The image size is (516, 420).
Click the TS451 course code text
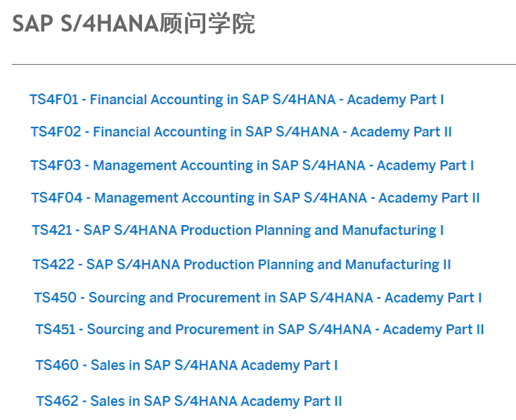56,329
